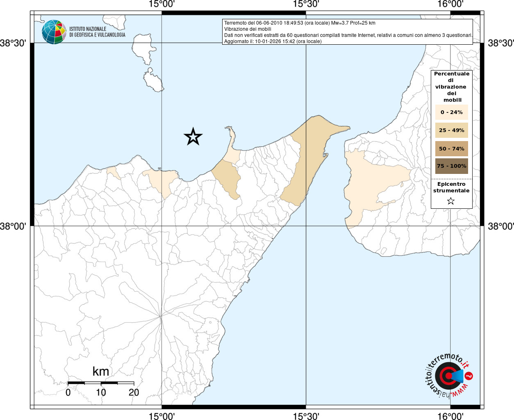514x420 pixels.
Task: Click the Epicentro strumentale legend label
Action: point(451,187)
